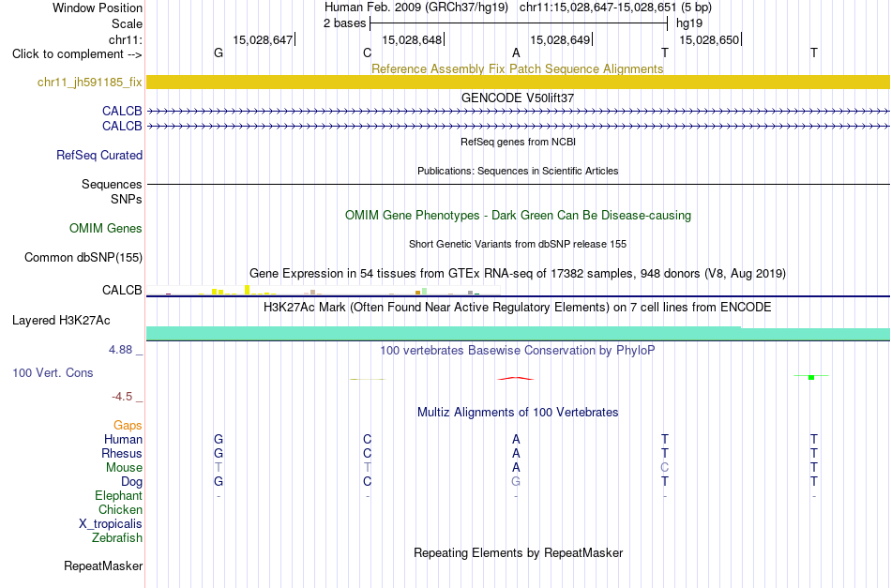Open the GENCODE V50lift37 track title
The height and width of the screenshot is (588, 891).
[518, 98]
